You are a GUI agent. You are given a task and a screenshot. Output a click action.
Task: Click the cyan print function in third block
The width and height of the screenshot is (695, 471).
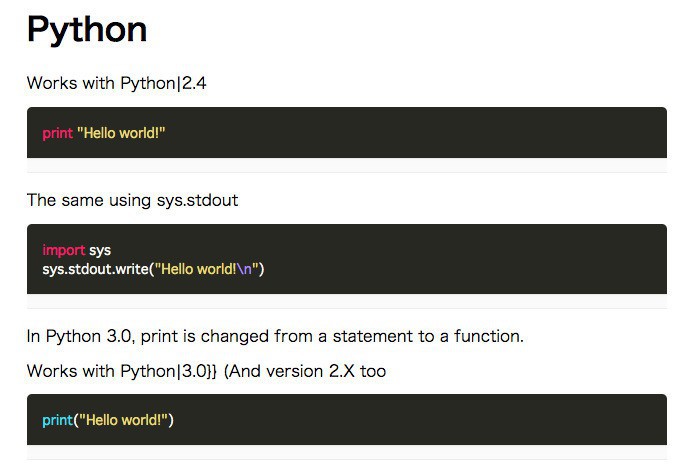tap(56, 420)
